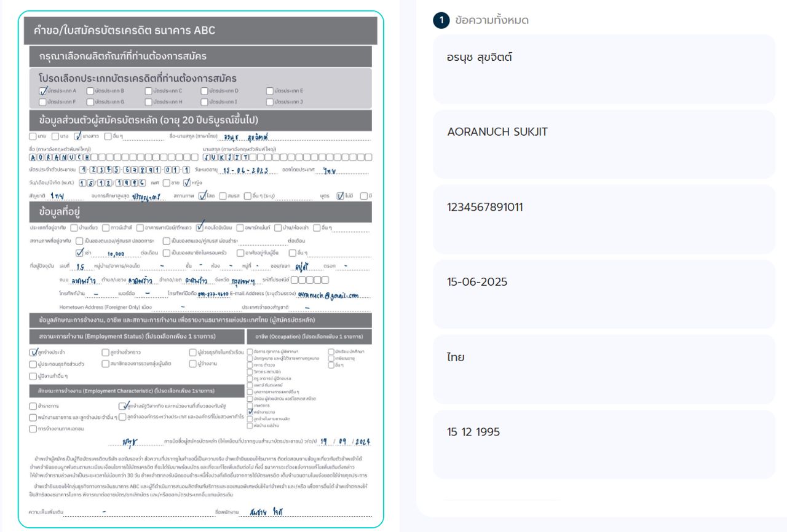The width and height of the screenshot is (787, 532).
Task: Tick the บัตรประเภท F checkbox
Action: point(42,101)
